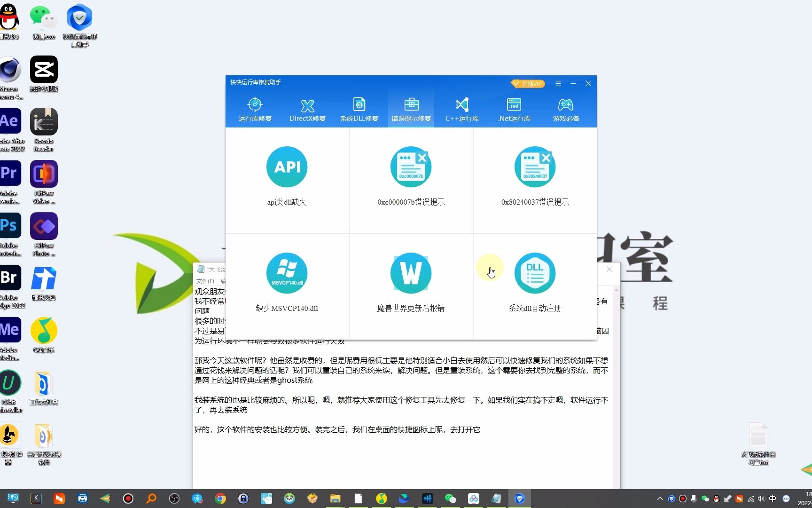Click the microphone tray icon
The width and height of the screenshot is (812, 508).
coord(694,499)
